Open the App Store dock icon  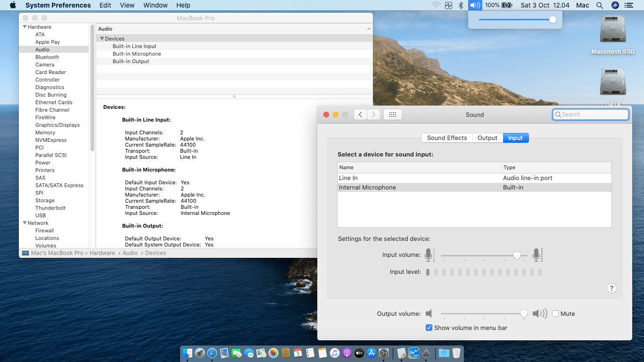(x=372, y=353)
